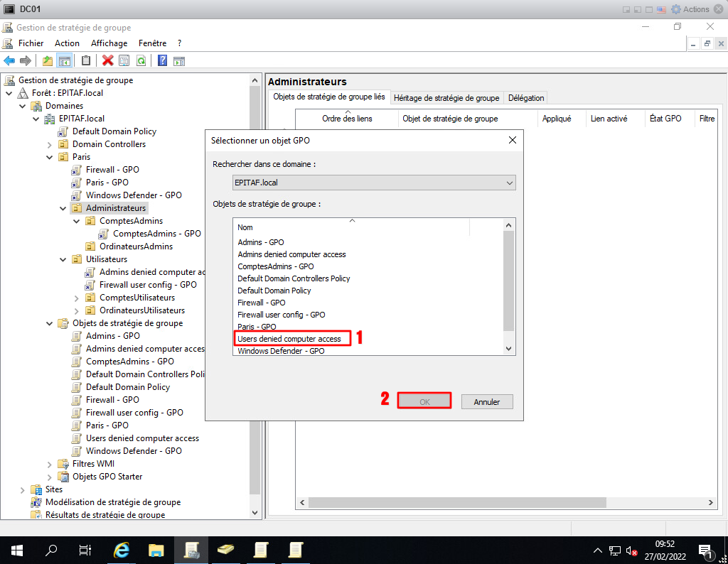Click the blue Back arrow in the toolbar
Image resolution: width=728 pixels, height=564 pixels.
coord(9,61)
